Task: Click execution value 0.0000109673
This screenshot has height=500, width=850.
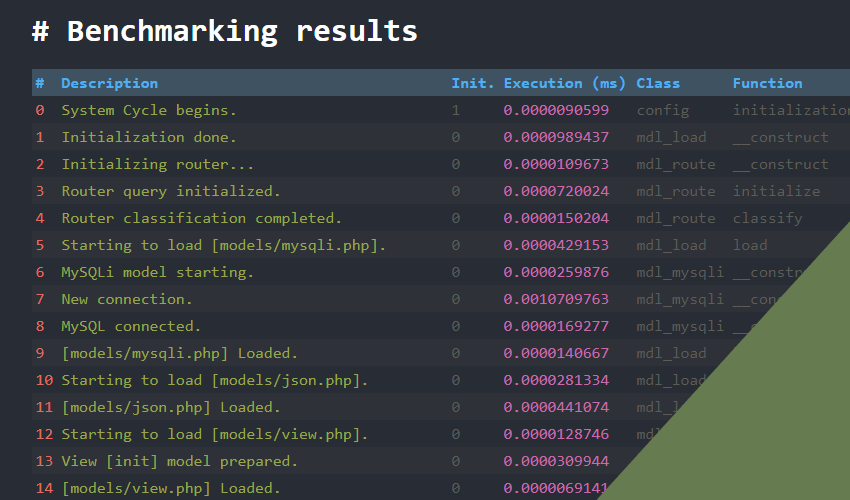Action: [556, 164]
